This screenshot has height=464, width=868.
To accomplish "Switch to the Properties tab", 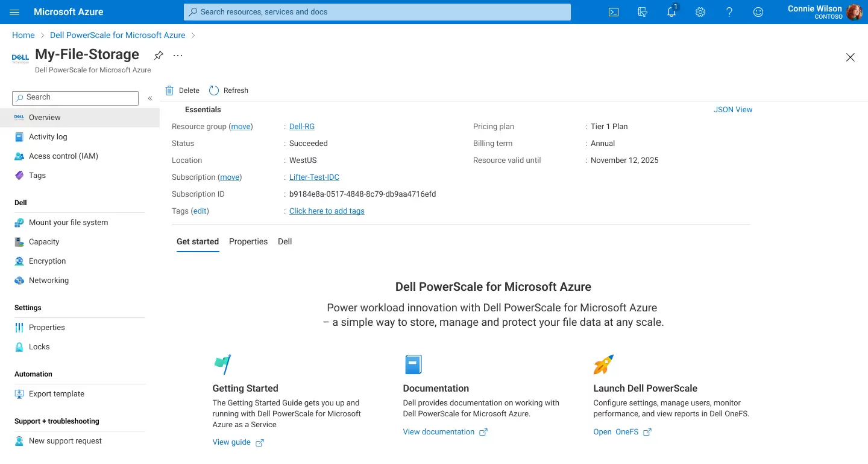I will point(248,241).
